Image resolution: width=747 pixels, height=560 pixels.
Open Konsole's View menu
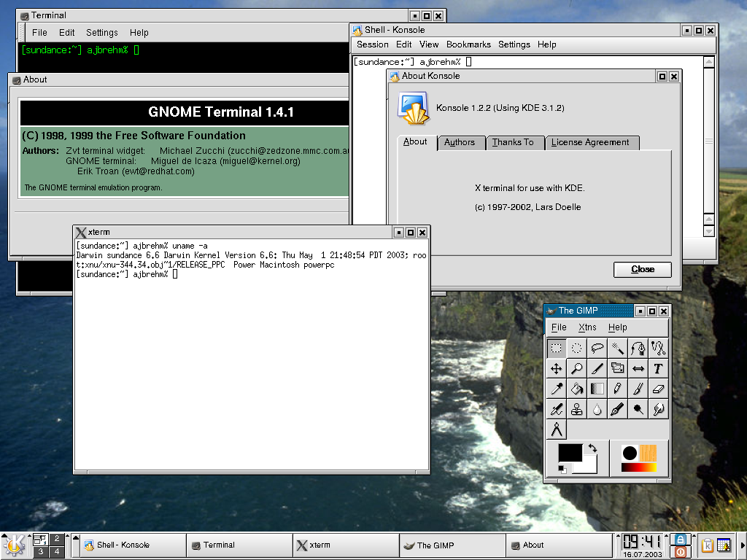[x=429, y=44]
